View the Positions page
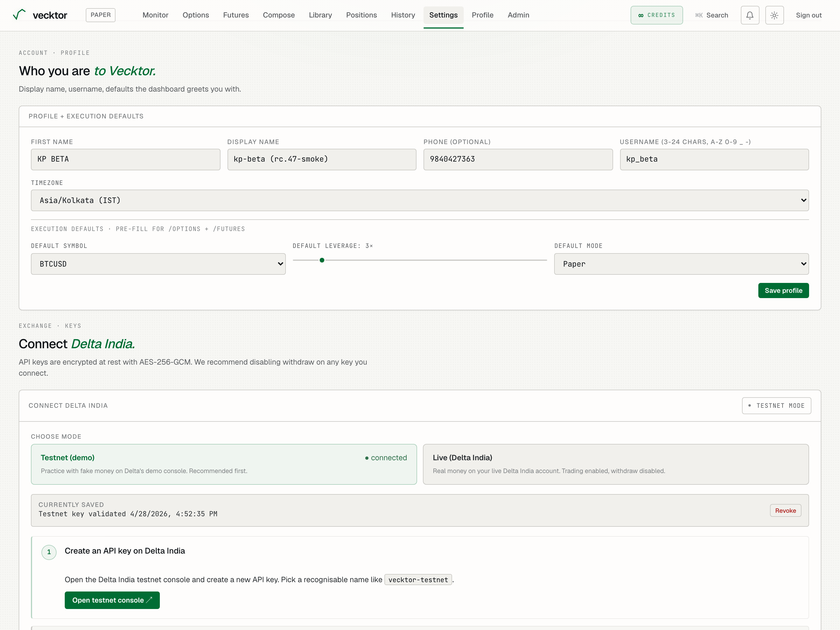Viewport: 840px width, 630px height. (361, 15)
